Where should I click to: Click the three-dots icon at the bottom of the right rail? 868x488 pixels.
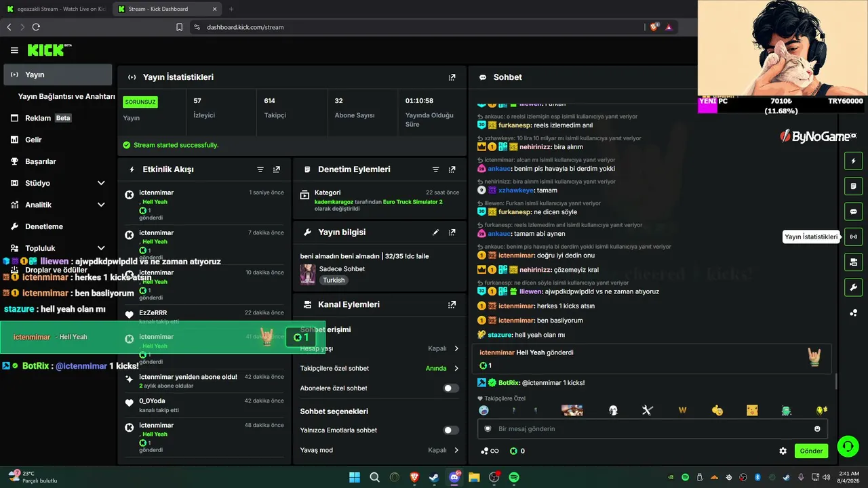point(853,312)
